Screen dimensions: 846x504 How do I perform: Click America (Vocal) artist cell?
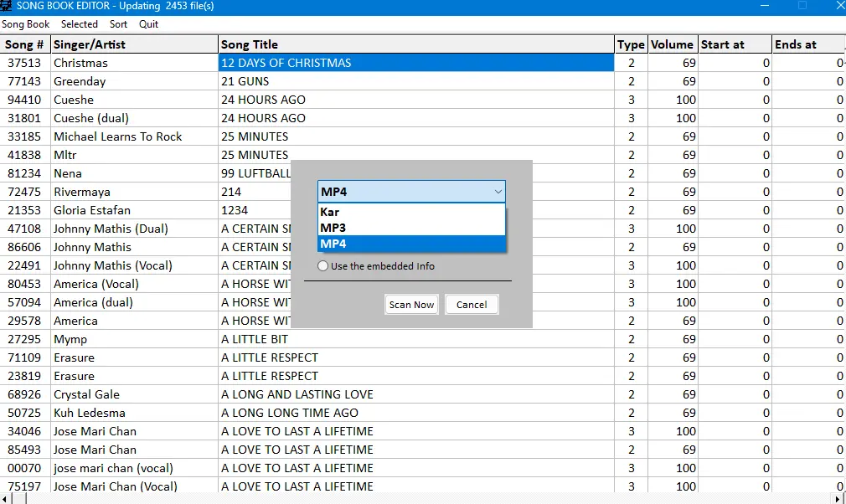(134, 284)
